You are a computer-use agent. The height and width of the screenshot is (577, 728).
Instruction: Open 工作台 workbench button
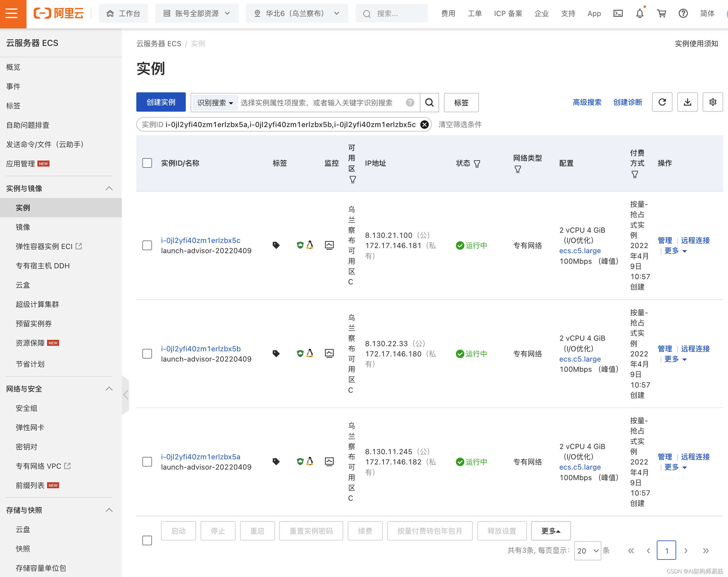123,14
